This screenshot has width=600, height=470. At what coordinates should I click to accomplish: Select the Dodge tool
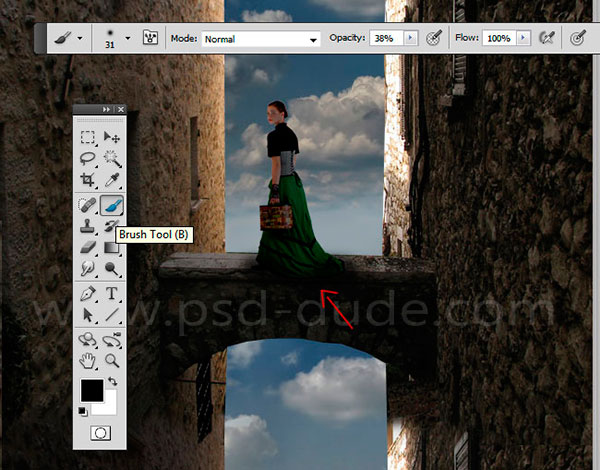[112, 268]
